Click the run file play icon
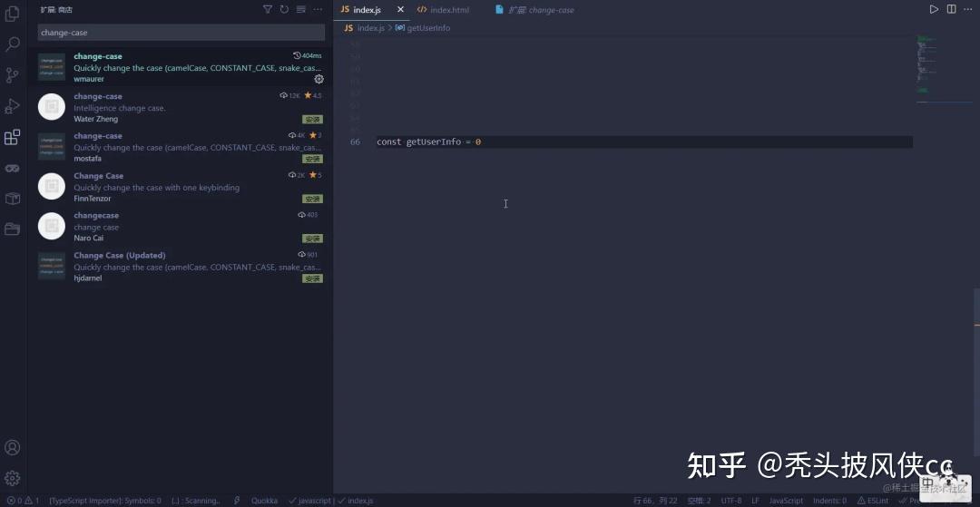Image resolution: width=980 pixels, height=507 pixels. point(934,9)
